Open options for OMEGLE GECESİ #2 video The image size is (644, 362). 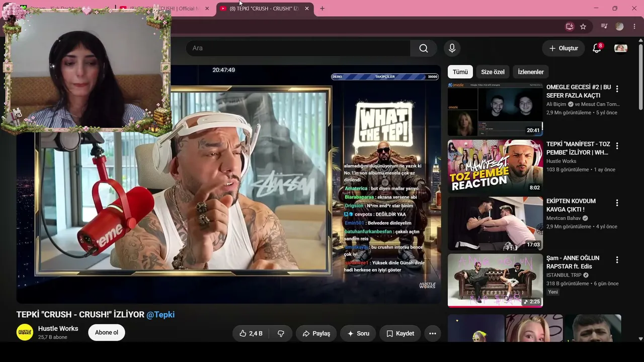617,88
